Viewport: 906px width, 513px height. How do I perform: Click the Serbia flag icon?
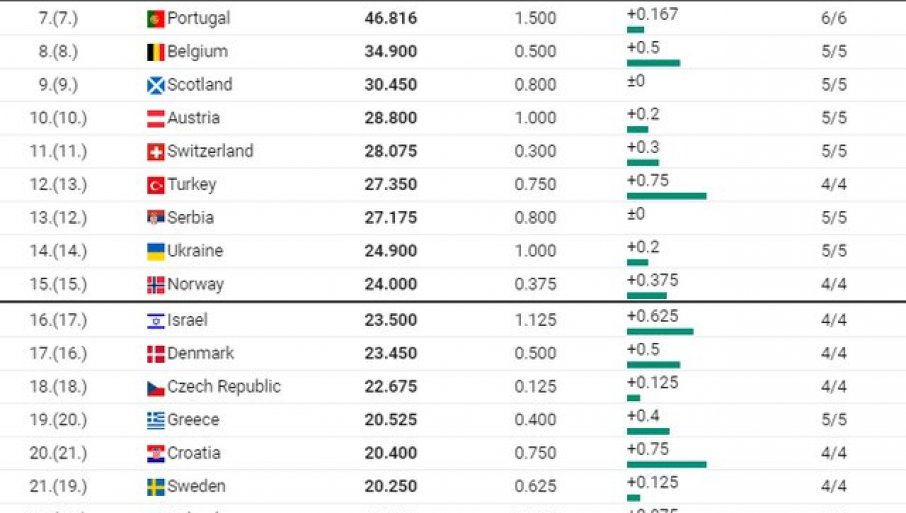(155, 218)
